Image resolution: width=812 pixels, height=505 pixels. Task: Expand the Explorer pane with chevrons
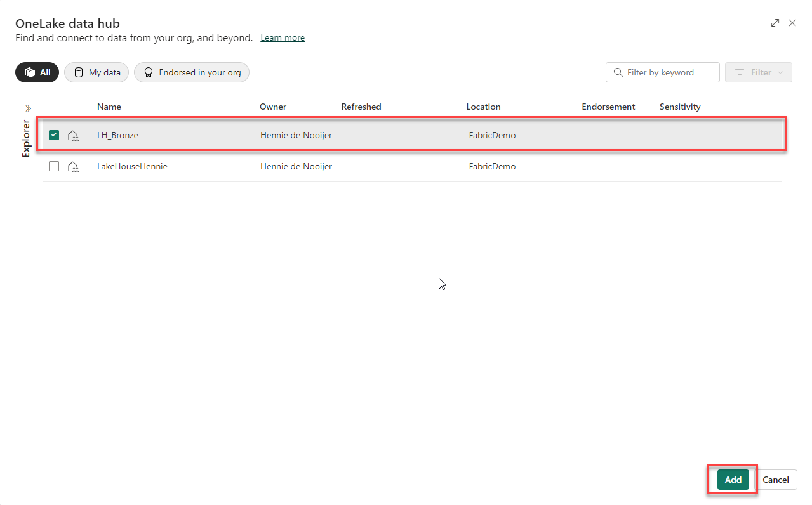(x=28, y=108)
